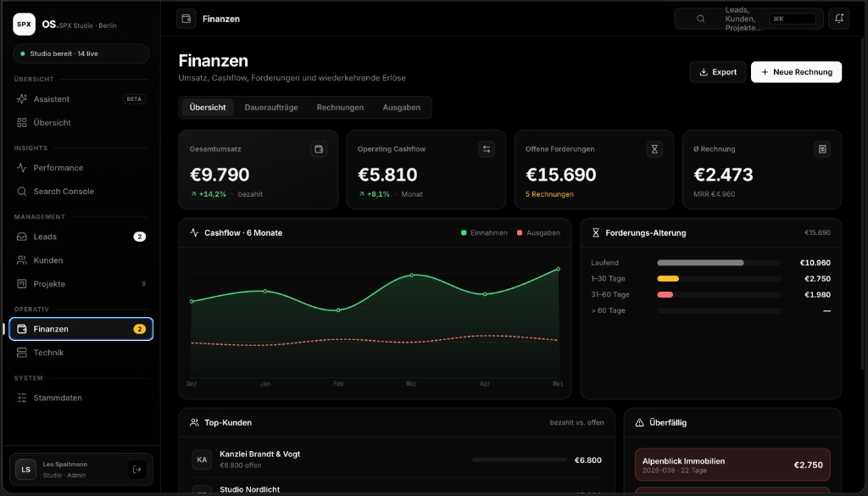Click the LS user avatar

click(25, 470)
